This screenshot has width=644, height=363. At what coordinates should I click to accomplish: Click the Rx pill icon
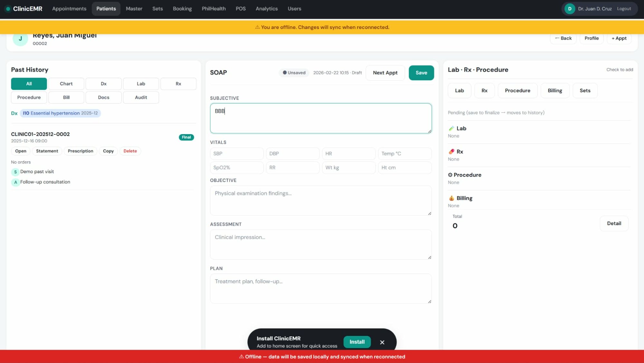[451, 152]
